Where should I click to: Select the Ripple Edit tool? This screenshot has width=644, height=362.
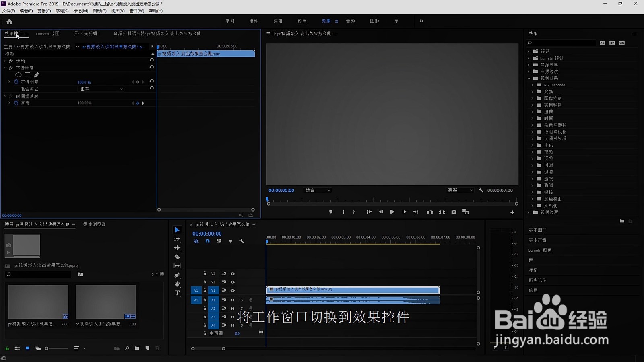click(177, 248)
